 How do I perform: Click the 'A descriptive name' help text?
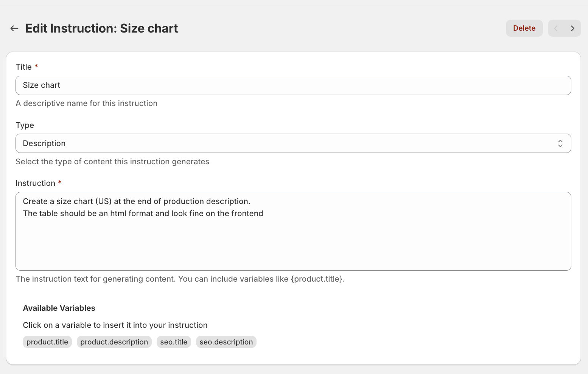86,103
